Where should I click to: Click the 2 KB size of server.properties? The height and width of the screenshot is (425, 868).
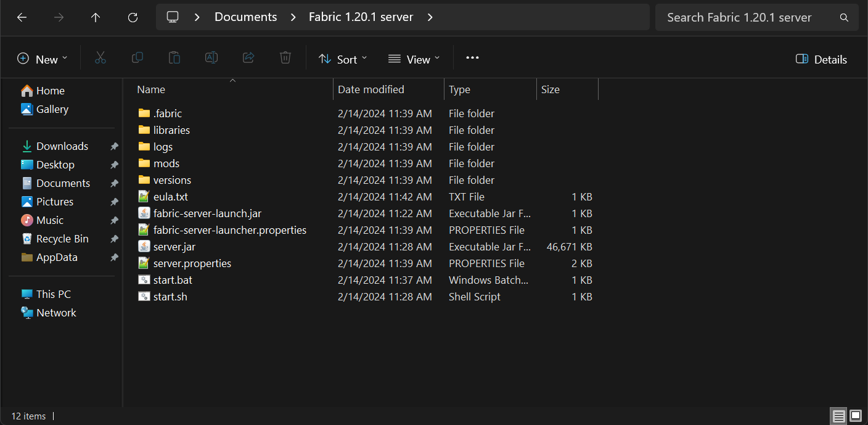tap(582, 263)
